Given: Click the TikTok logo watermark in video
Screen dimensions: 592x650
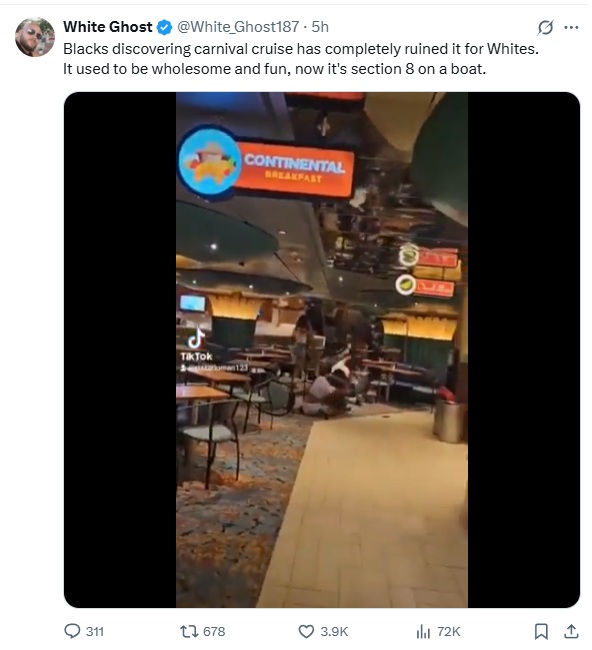Looking at the screenshot, I should (x=197, y=346).
